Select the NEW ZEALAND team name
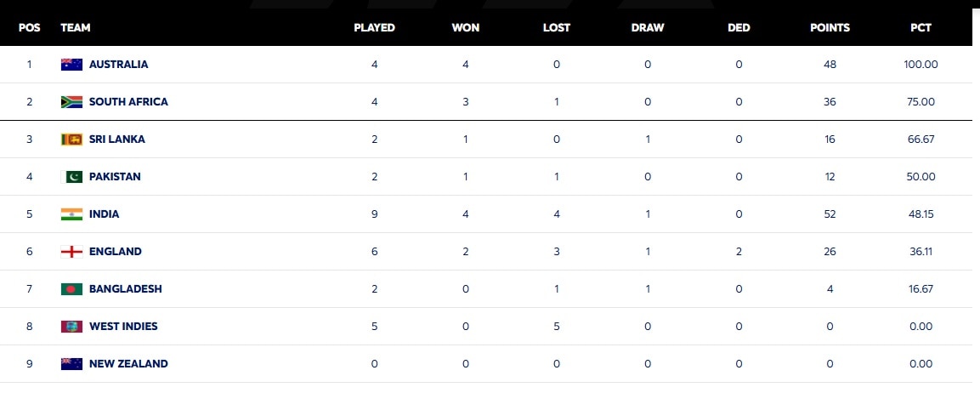 point(128,364)
